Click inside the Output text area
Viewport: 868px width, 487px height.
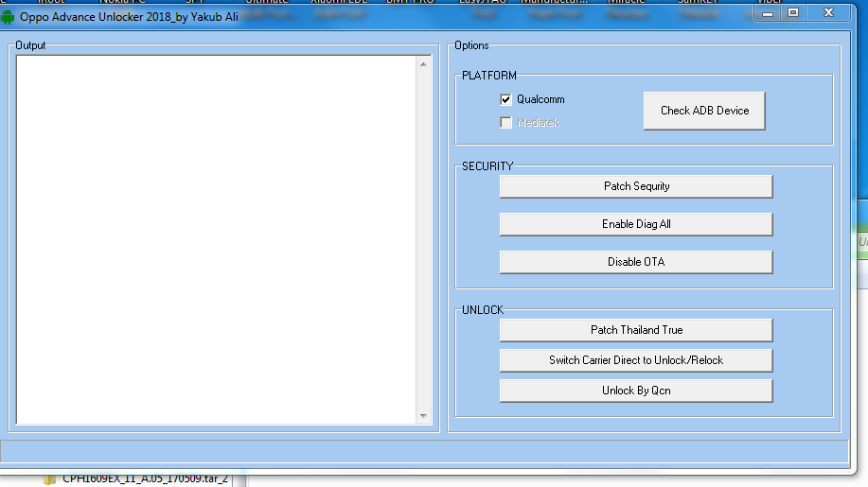click(217, 240)
